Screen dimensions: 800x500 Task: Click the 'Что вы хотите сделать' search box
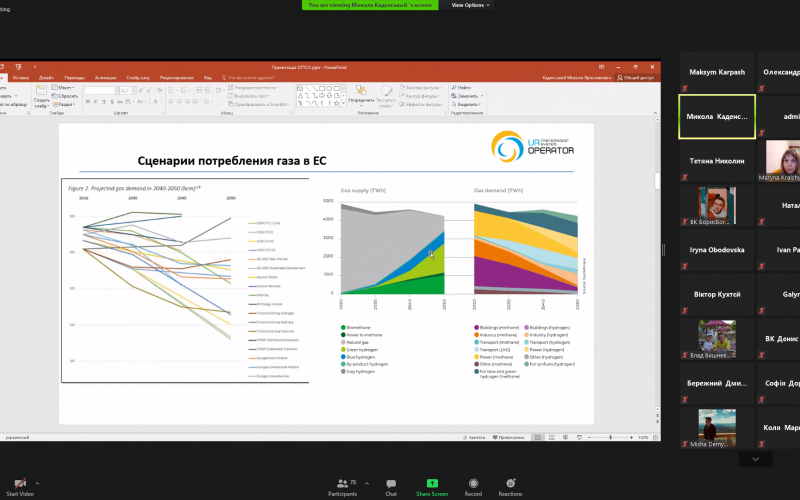(x=248, y=78)
